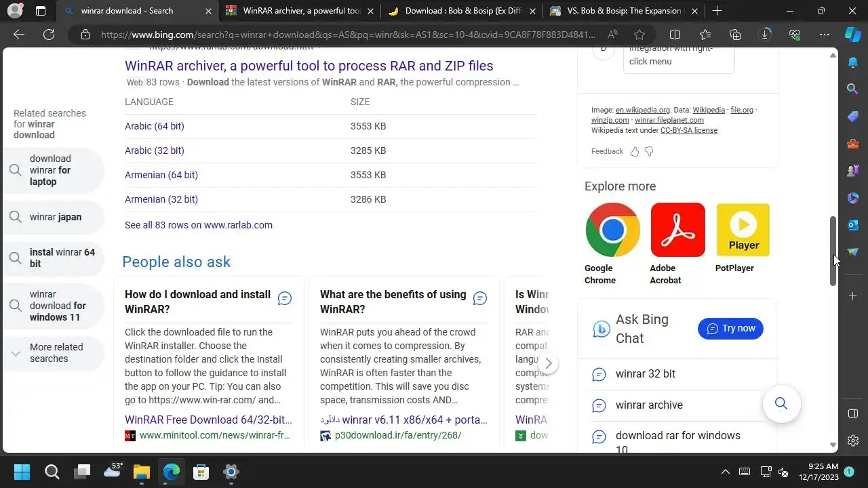
Task: Open Collections from the browser toolbar
Action: pyautogui.click(x=735, y=35)
